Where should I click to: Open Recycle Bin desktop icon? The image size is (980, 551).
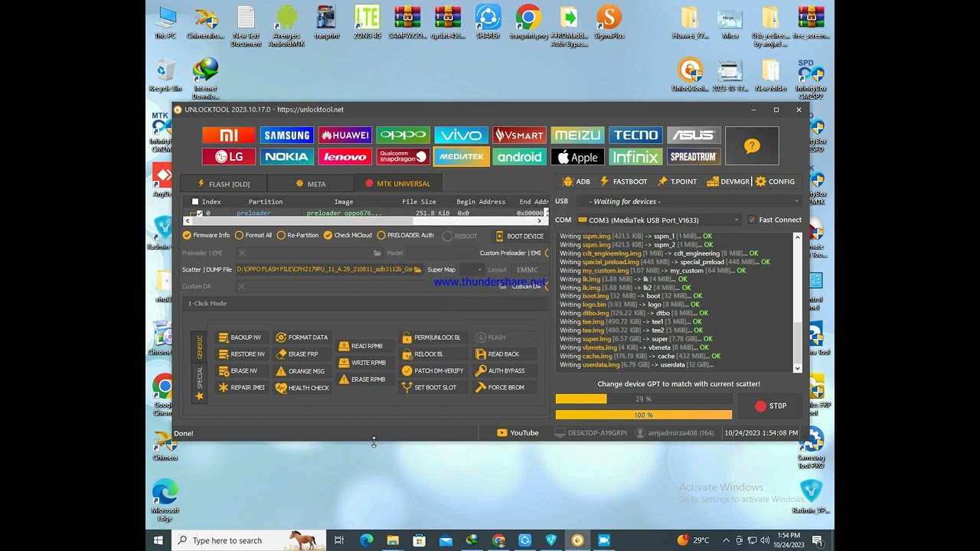(165, 75)
